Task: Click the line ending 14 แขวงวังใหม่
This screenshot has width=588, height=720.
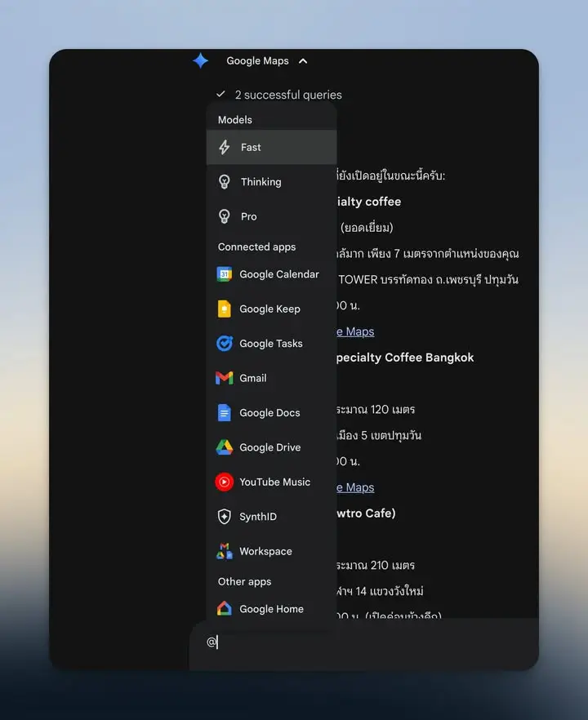Action: [x=381, y=591]
